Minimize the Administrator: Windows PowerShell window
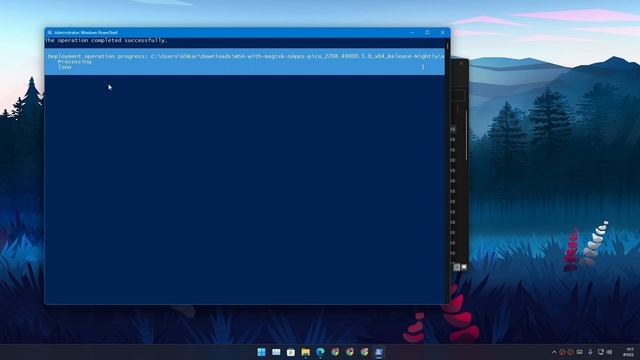 [412, 33]
